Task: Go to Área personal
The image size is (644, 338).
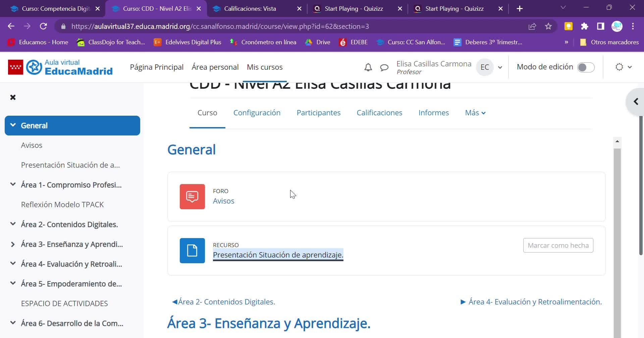Action: pos(215,67)
